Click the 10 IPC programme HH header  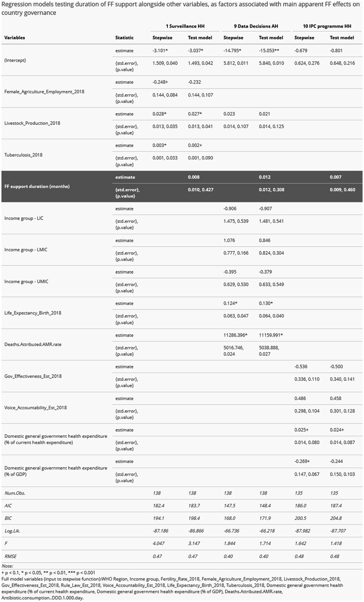[x=327, y=26]
